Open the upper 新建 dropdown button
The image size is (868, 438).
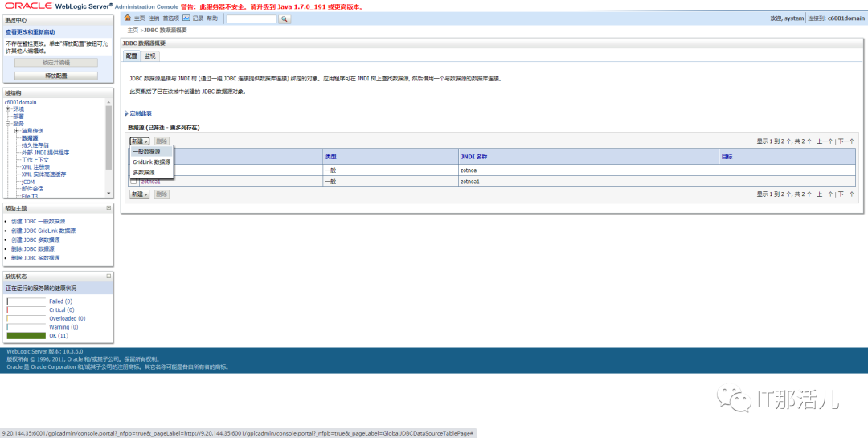click(140, 141)
